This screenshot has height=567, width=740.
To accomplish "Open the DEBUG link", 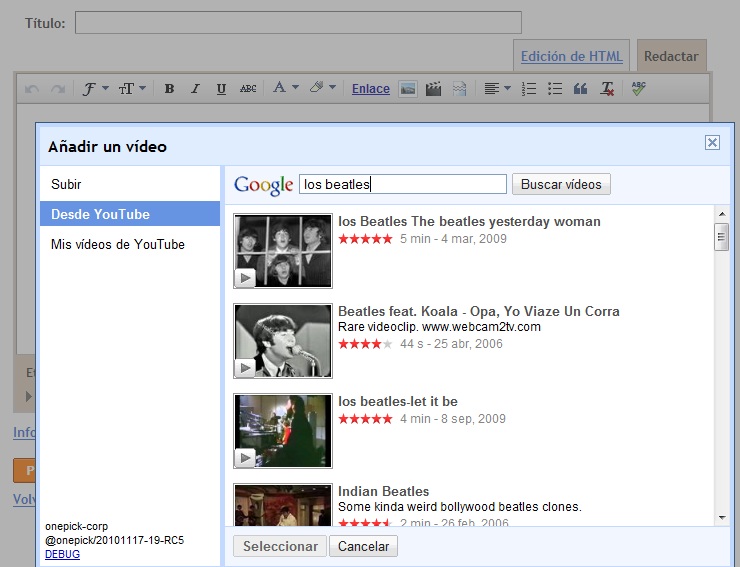I will click(x=62, y=554).
